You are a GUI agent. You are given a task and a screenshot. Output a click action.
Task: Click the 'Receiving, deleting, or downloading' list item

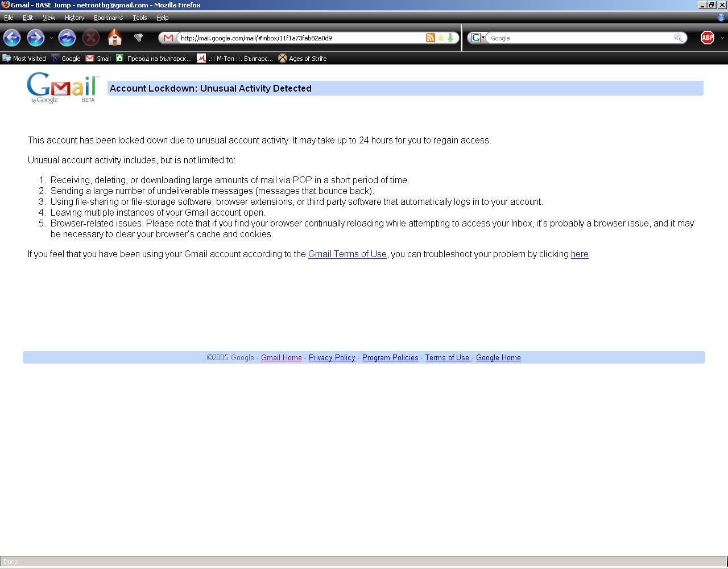(230, 180)
